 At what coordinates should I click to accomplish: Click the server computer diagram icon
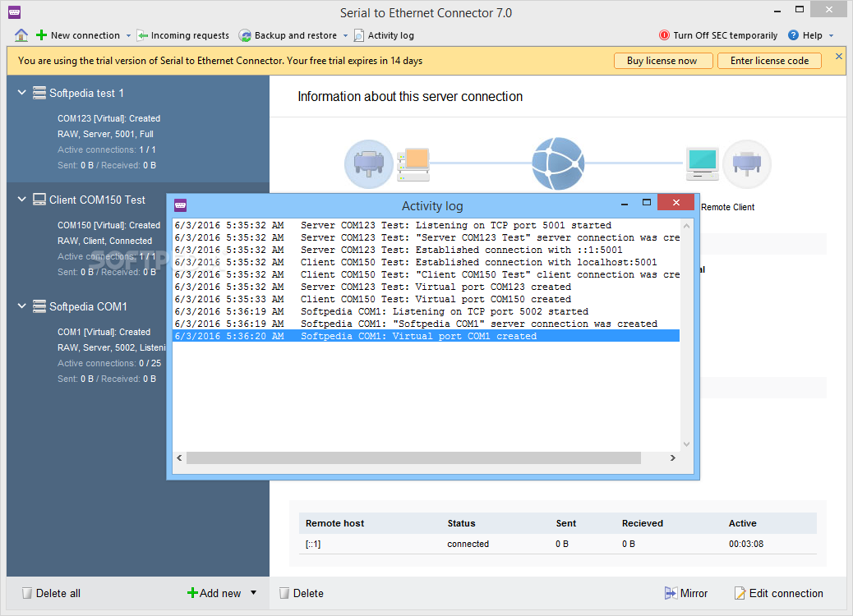[413, 164]
